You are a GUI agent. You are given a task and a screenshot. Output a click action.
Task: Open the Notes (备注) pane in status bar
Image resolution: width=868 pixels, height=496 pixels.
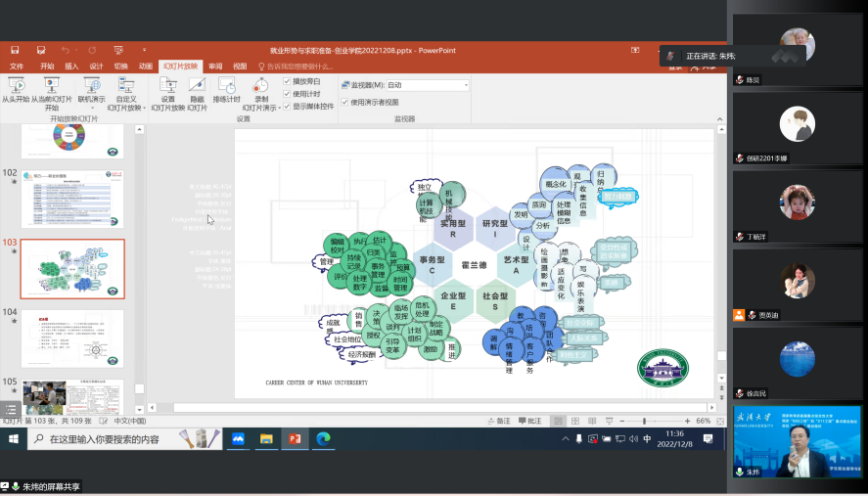(499, 421)
